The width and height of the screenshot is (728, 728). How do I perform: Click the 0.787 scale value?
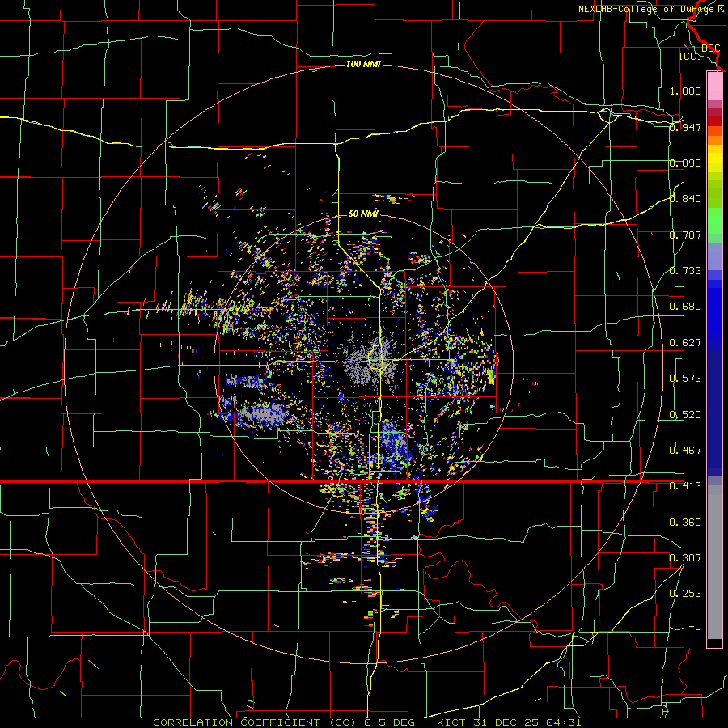coord(685,235)
